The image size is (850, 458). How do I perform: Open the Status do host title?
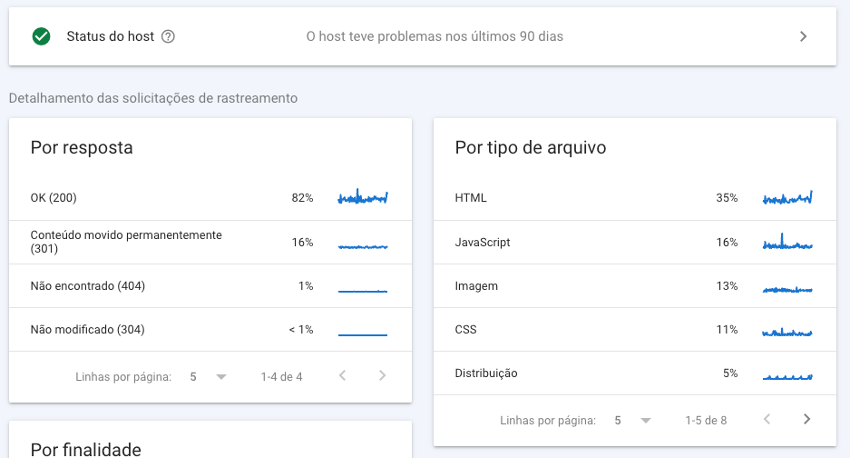(110, 36)
